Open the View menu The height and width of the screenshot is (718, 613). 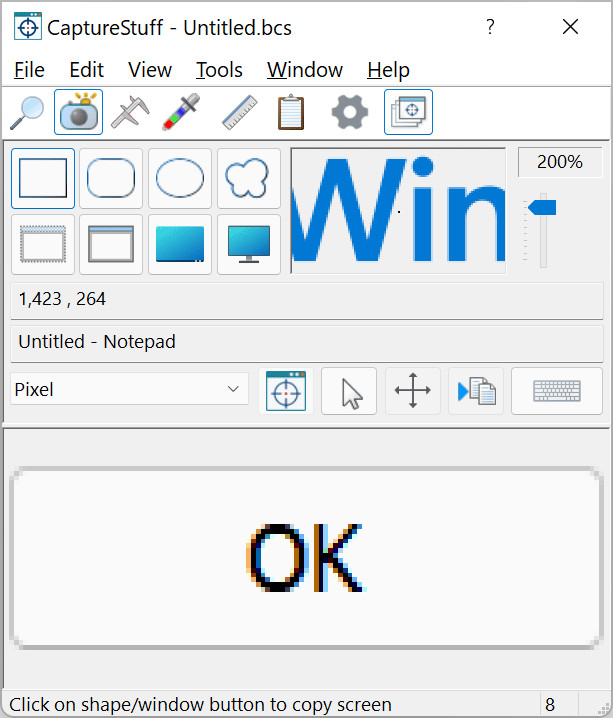pos(150,70)
